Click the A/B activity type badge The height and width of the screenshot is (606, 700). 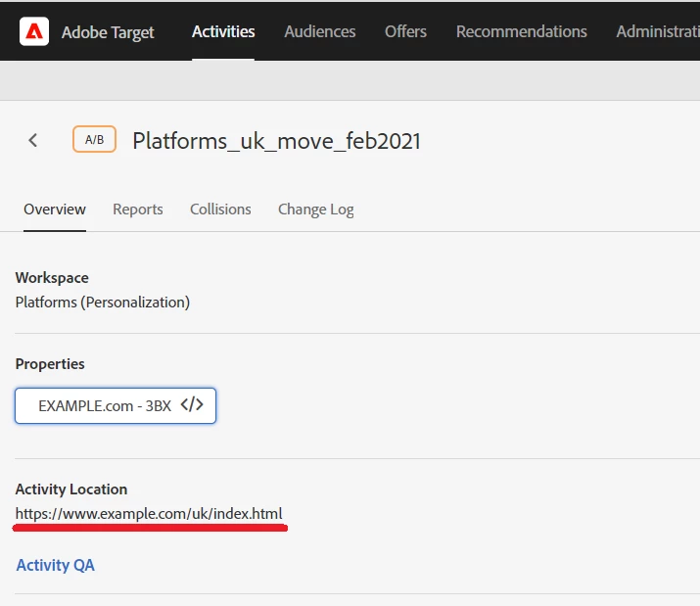coord(94,139)
